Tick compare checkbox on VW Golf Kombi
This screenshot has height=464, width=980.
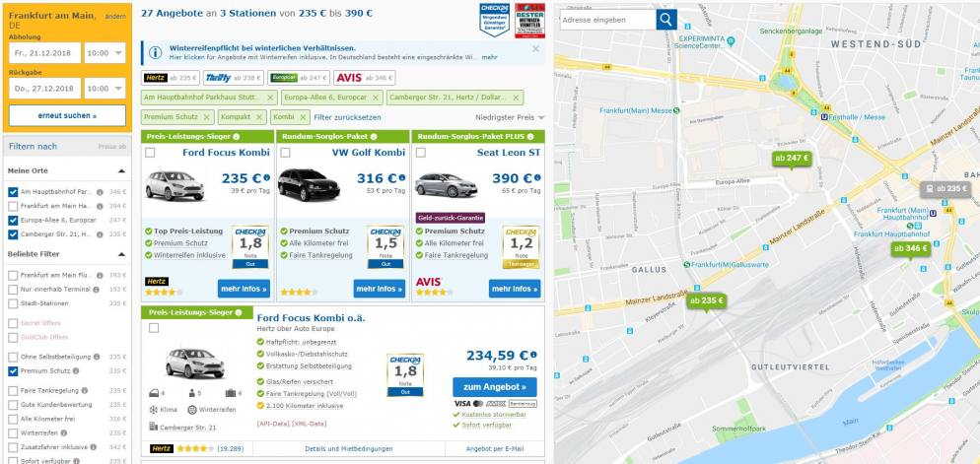click(285, 153)
